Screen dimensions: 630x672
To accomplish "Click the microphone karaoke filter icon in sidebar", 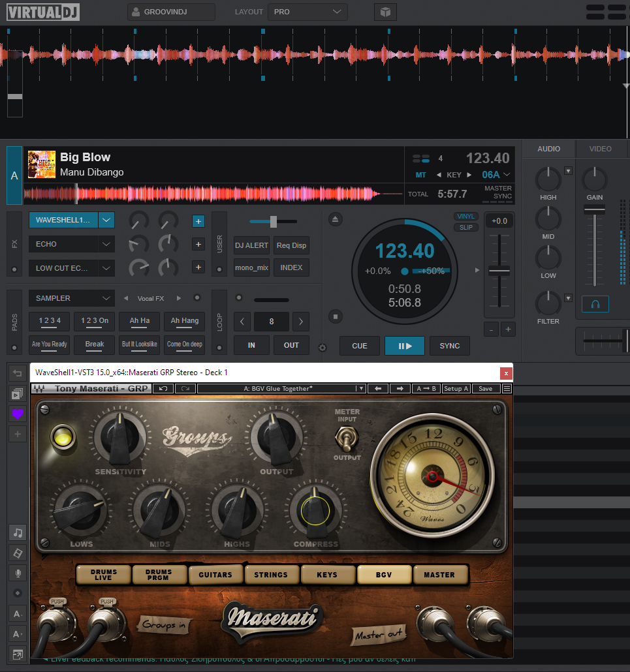I will coord(18,573).
